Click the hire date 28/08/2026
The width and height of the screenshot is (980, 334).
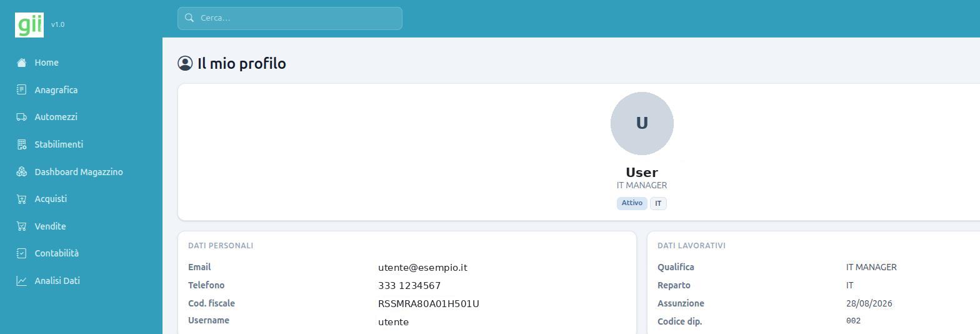tap(869, 303)
